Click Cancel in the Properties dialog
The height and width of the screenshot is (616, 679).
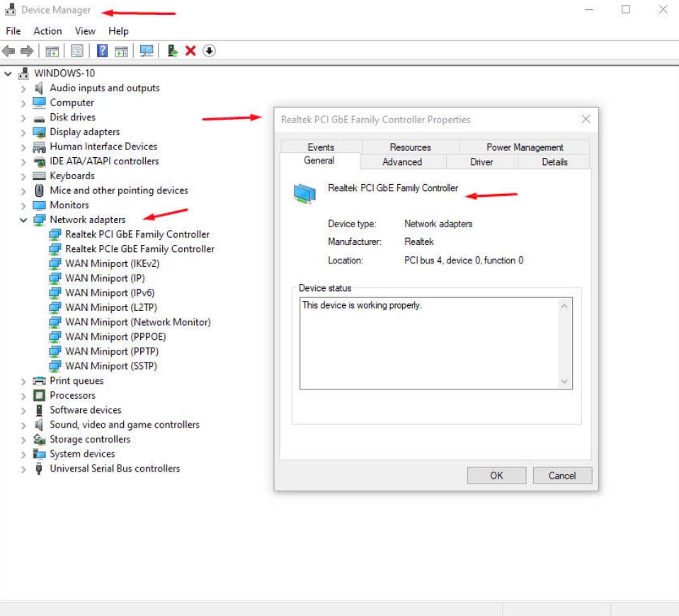[x=562, y=476]
